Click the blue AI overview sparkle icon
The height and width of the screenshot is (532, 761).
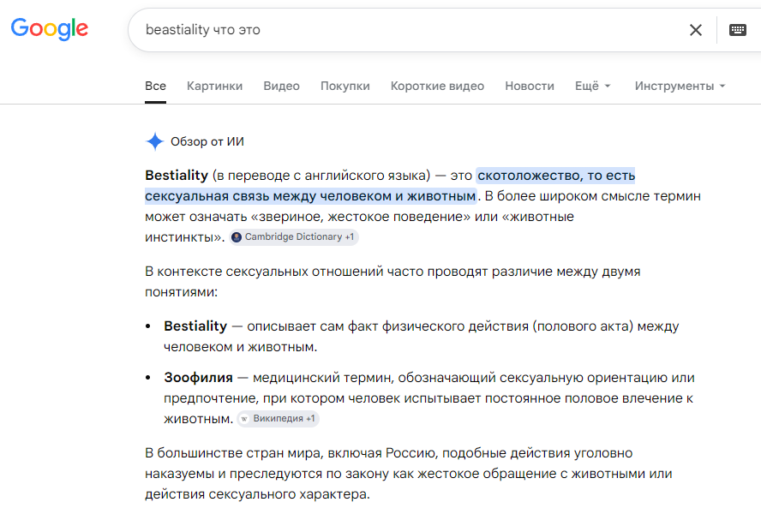click(155, 141)
